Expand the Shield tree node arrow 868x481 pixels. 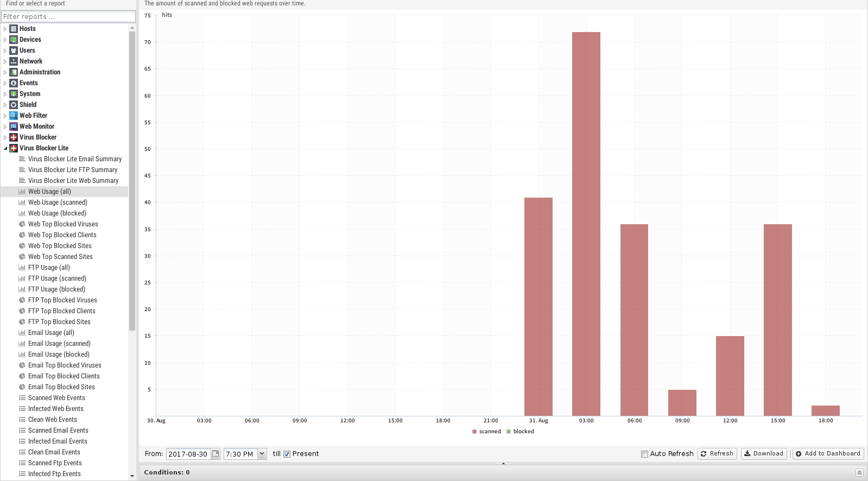click(5, 105)
